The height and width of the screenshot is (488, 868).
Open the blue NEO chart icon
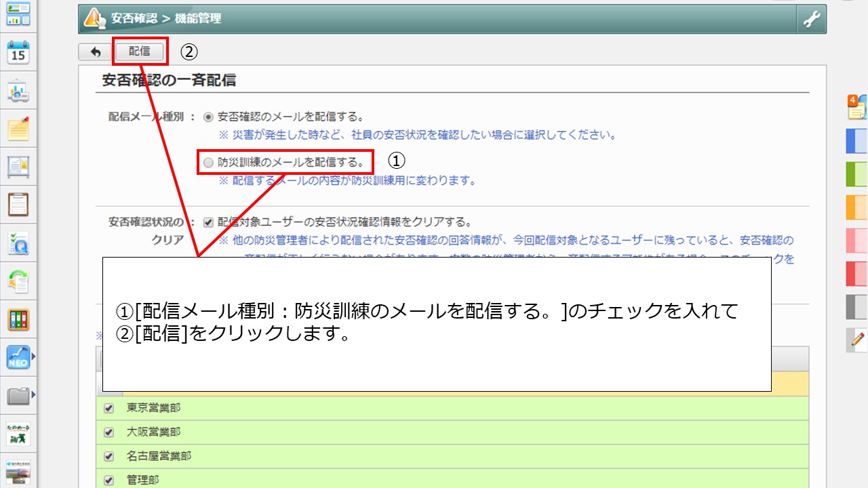click(x=18, y=357)
